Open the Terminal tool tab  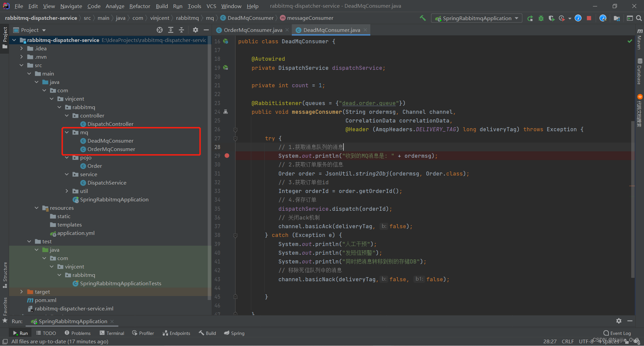(112, 333)
